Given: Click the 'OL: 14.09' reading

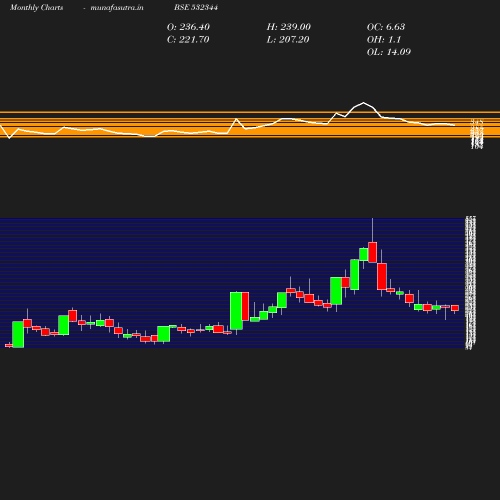Looking at the screenshot, I should coord(389,52).
